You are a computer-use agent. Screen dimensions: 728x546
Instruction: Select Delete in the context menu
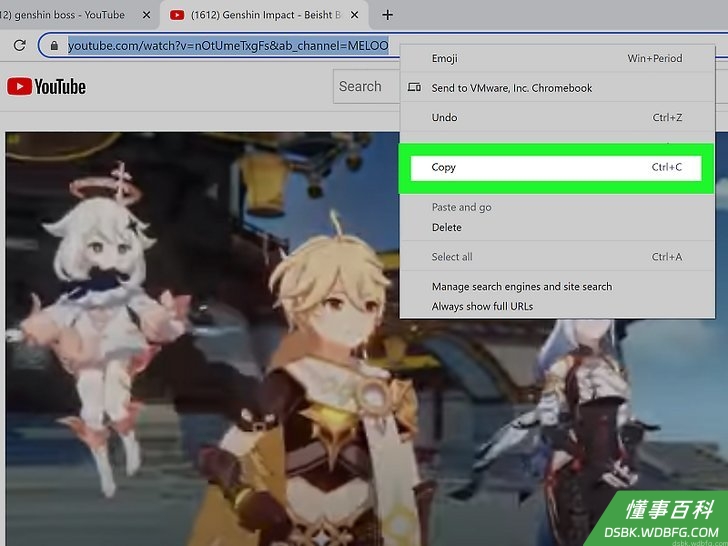(557, 228)
